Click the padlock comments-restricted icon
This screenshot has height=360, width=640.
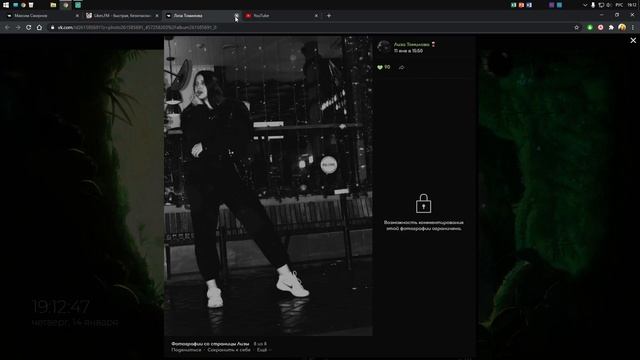coord(423,203)
